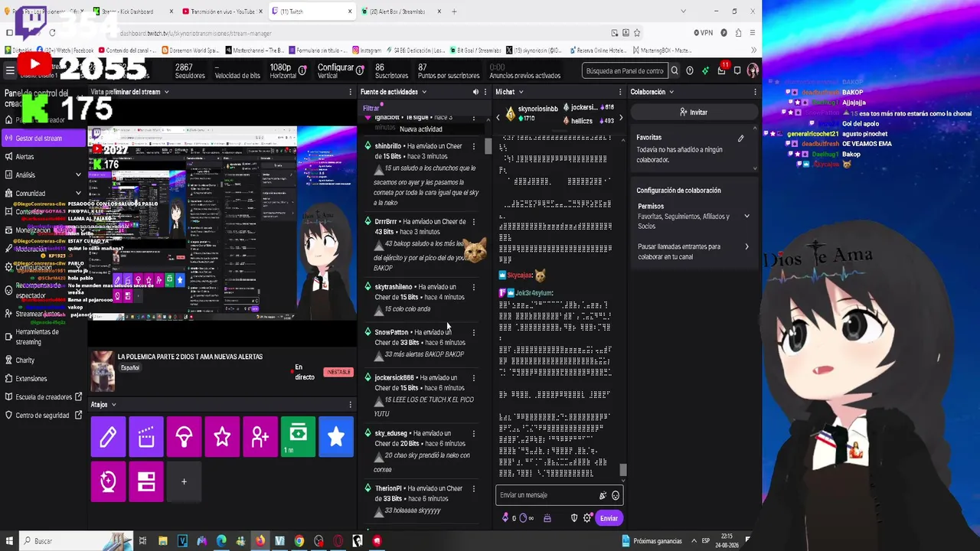The width and height of the screenshot is (980, 551).
Task: Click the purple parachute raid quick action
Action: pos(184,437)
